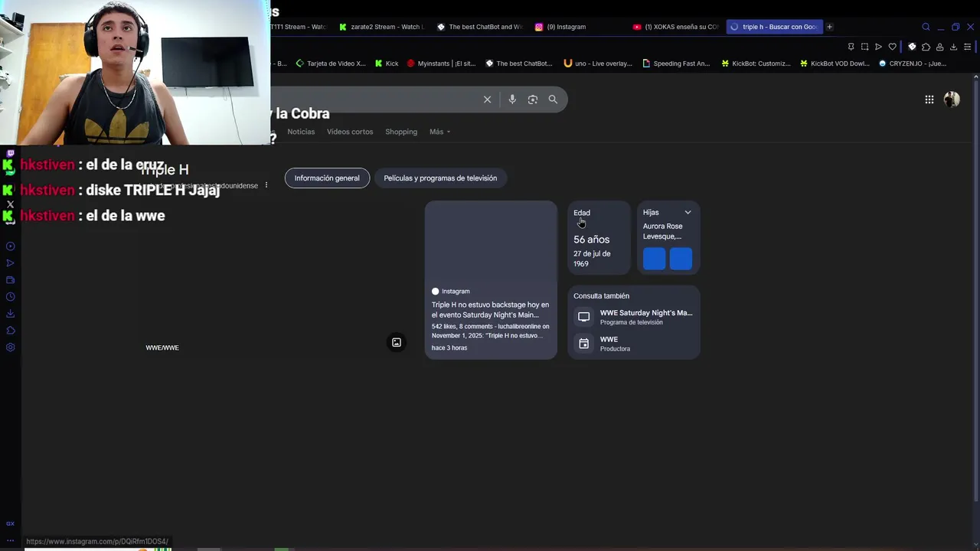Open the first blue daughter thumbnail
This screenshot has height=551, width=980.
[x=654, y=259]
